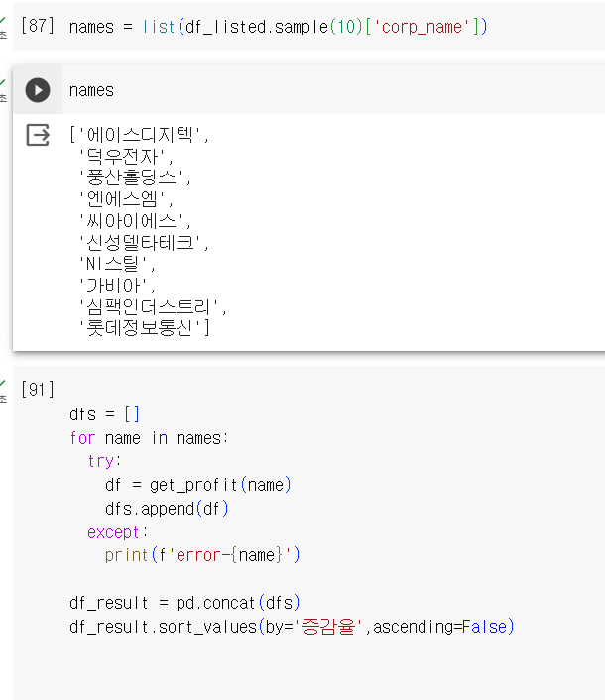
Task: Click output item '덕우전자'
Action: 122,157
